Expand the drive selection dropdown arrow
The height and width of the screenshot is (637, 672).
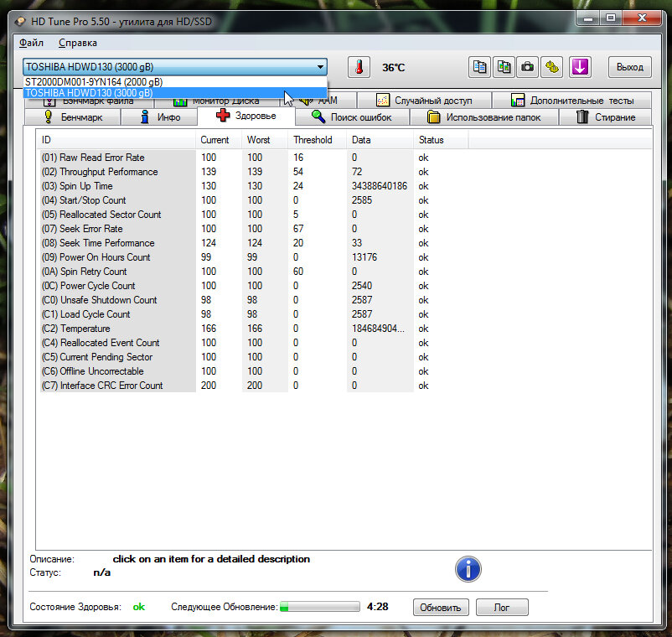[320, 67]
